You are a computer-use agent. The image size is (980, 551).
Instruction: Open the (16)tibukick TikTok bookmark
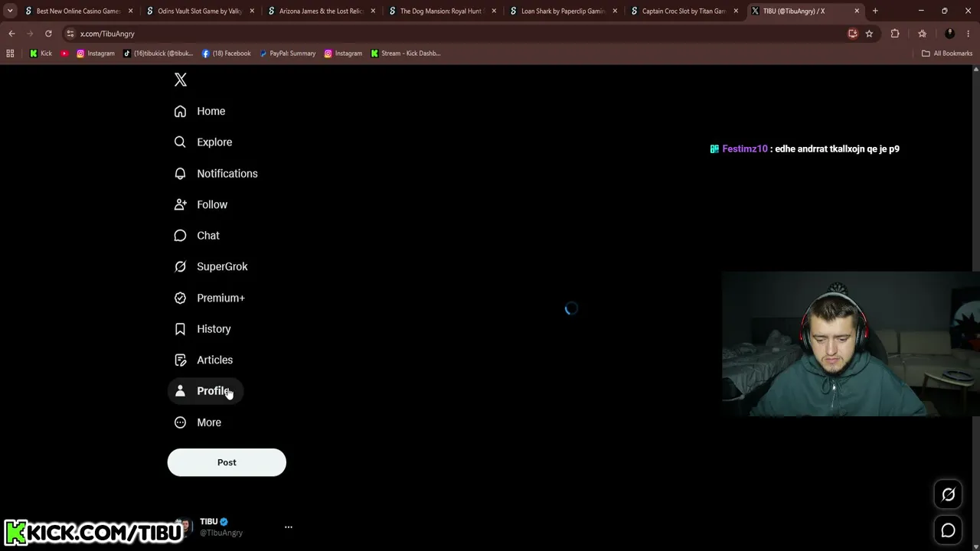pos(158,54)
